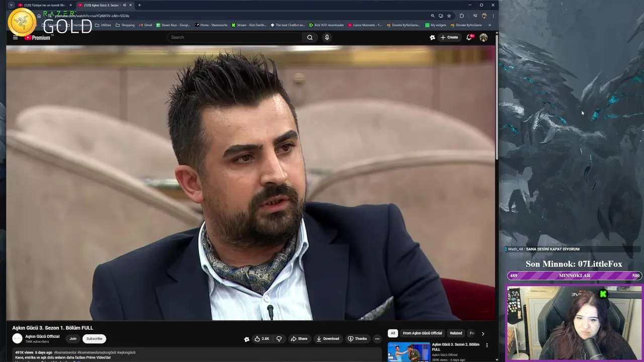Image resolution: width=644 pixels, height=362 pixels.
Task: Open Chrome extensions puzzle icon
Action: click(x=462, y=16)
